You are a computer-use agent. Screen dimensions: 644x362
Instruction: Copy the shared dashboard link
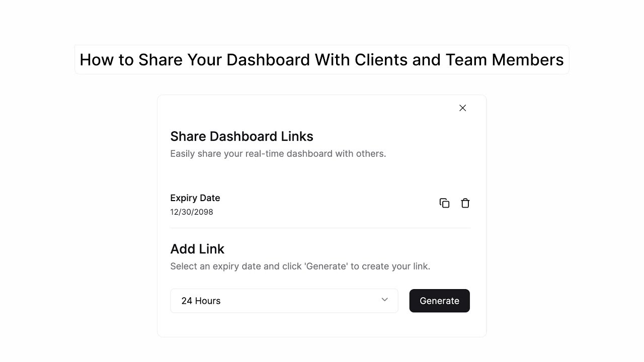click(x=444, y=203)
